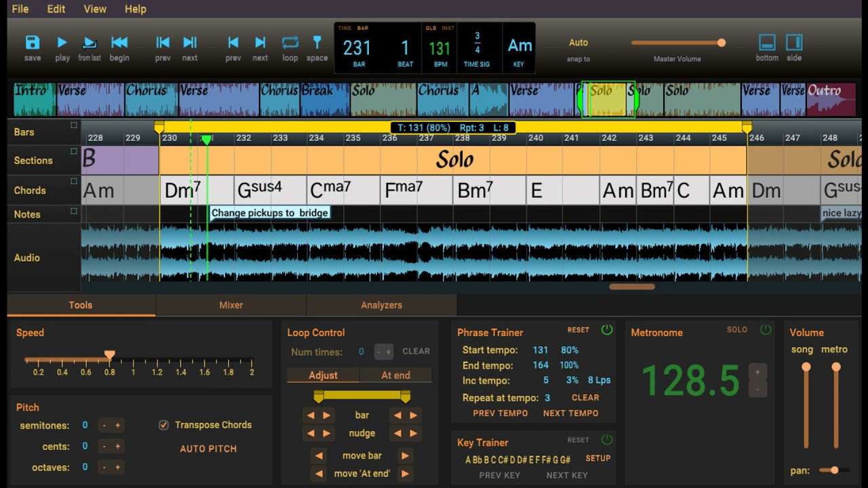Select the Gsus4 chord block
This screenshot has height=488, width=868.
(x=270, y=190)
